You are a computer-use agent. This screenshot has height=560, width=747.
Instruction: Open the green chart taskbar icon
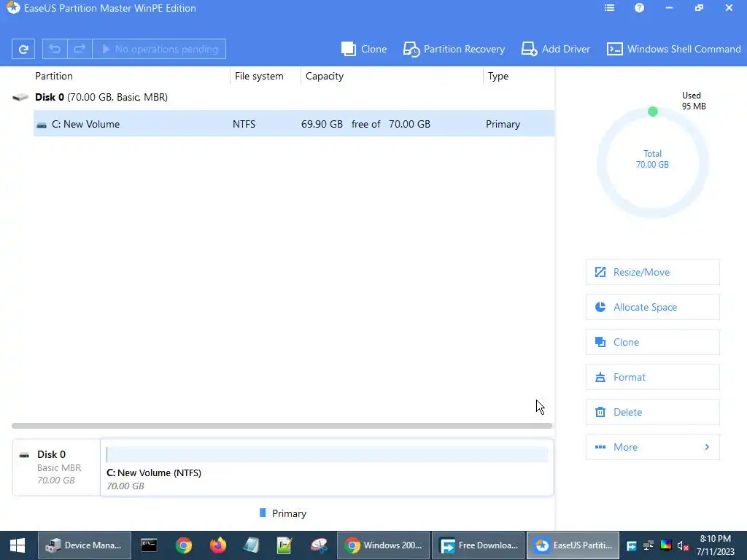tap(285, 545)
